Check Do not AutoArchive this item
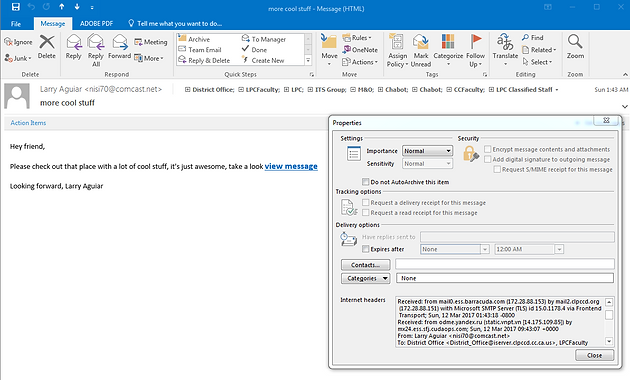The width and height of the screenshot is (630, 380). (x=366, y=182)
